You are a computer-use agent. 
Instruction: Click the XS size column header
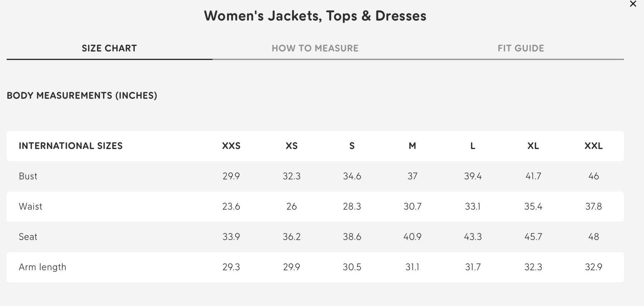pos(292,146)
